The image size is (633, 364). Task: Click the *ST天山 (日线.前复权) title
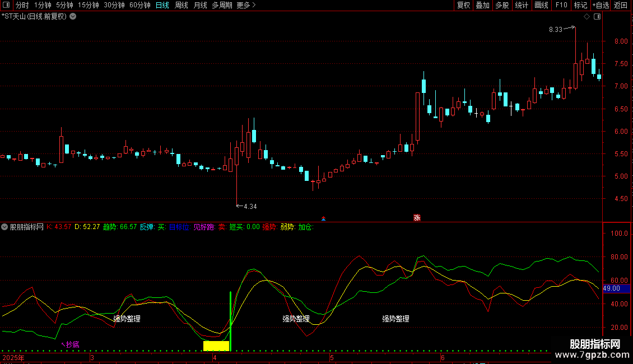pos(34,17)
